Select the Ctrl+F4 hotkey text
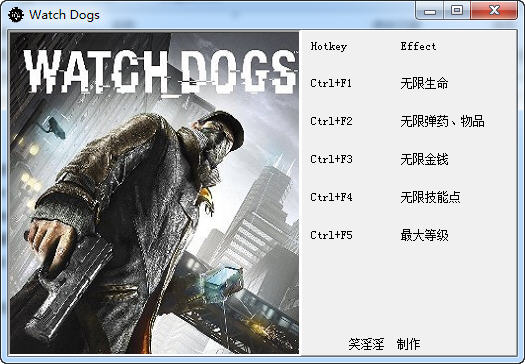This screenshot has width=525, height=364. pos(331,197)
